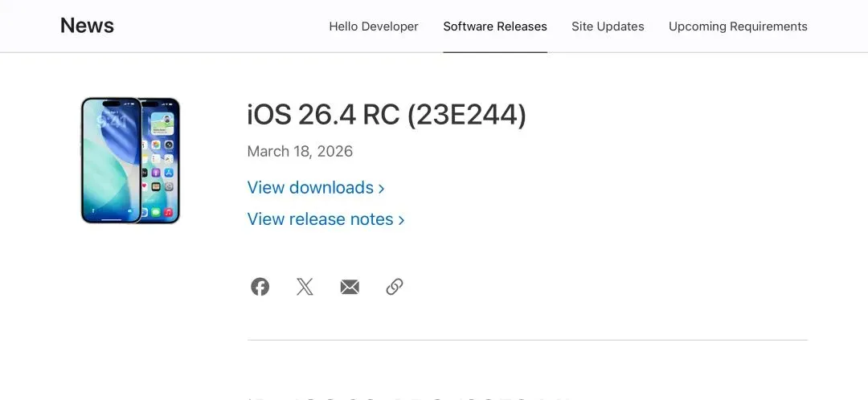
Task: Open the Upcoming Requirements tab
Action: [738, 27]
